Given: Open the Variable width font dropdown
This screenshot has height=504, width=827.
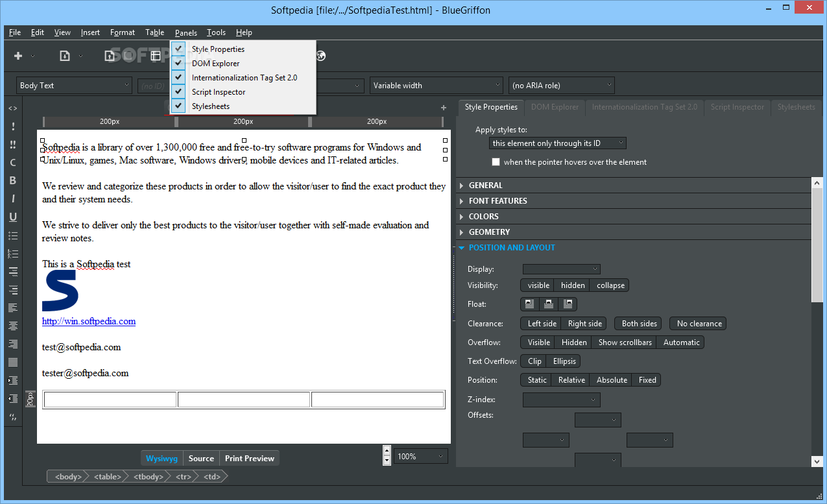Looking at the screenshot, I should coord(437,86).
